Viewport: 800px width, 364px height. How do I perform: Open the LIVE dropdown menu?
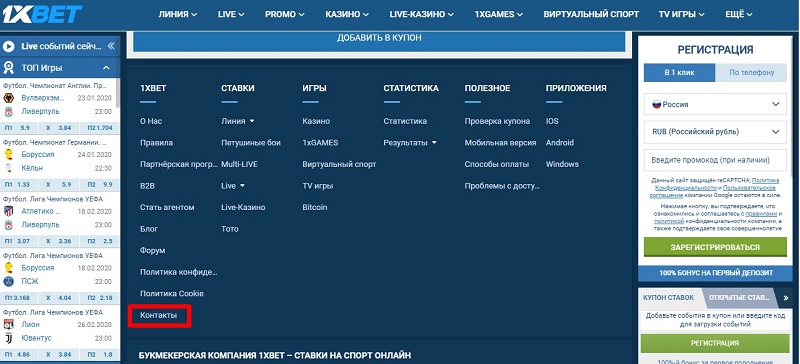(231, 14)
